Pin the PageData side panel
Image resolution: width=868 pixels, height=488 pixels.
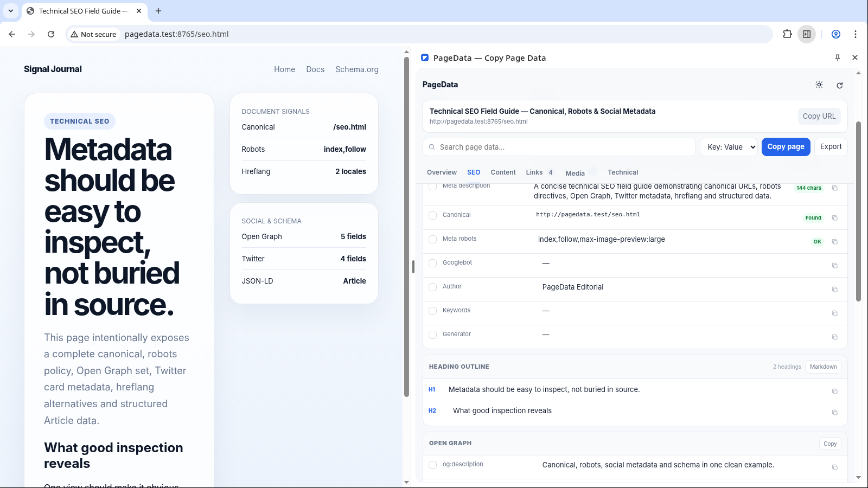838,57
